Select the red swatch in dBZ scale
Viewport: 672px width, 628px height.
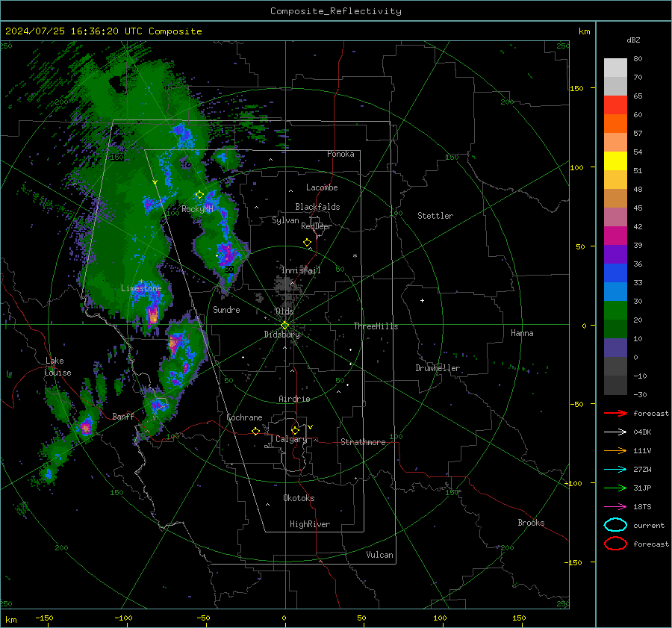click(615, 105)
